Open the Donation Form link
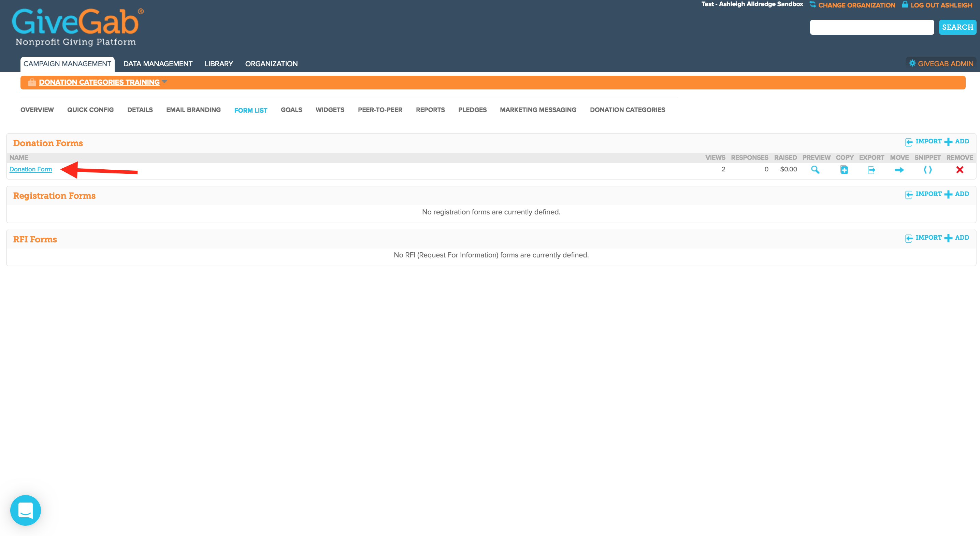This screenshot has width=980, height=536. pos(31,169)
